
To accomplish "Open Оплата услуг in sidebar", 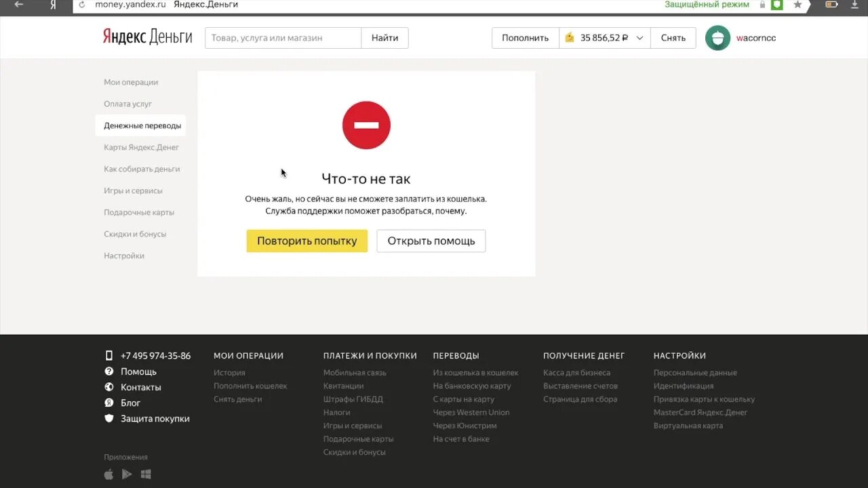I will pos(128,104).
